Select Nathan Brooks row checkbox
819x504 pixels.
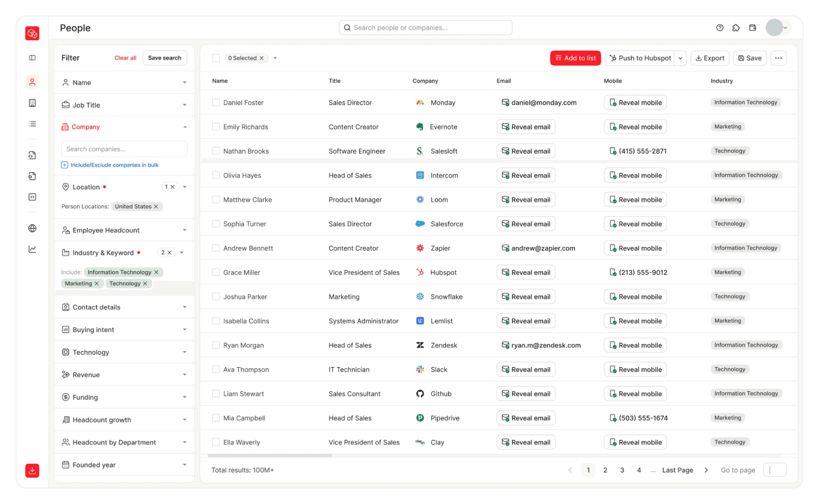[216, 151]
